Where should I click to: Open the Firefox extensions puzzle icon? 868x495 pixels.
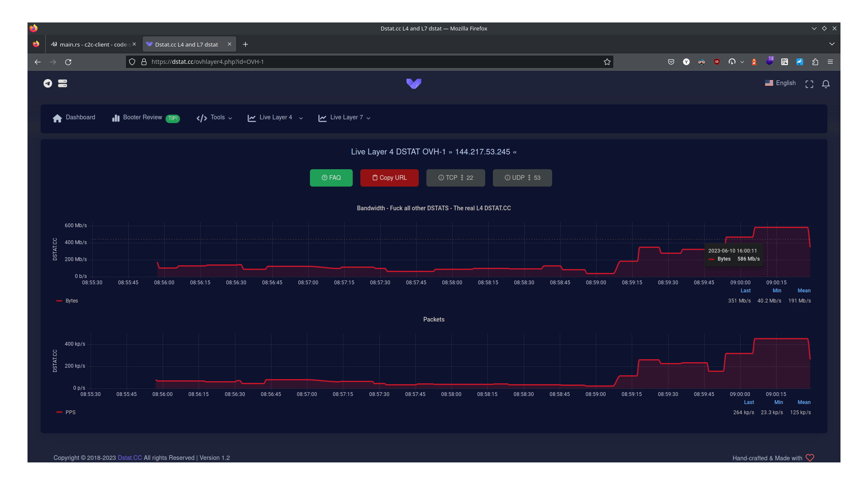[815, 62]
